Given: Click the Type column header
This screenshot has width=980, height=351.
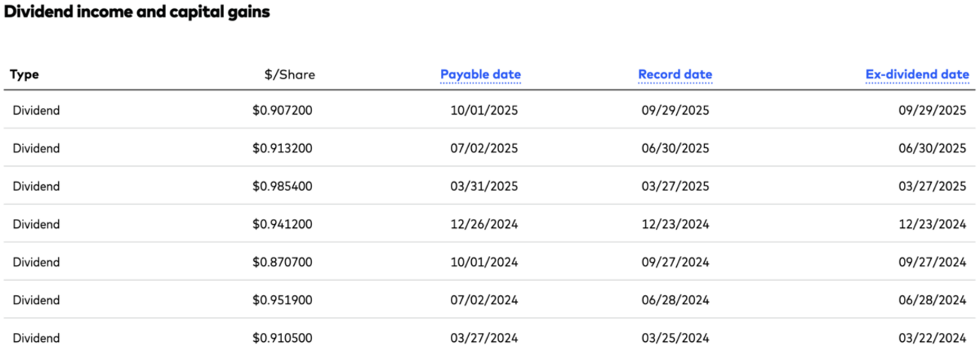Looking at the screenshot, I should click(24, 75).
